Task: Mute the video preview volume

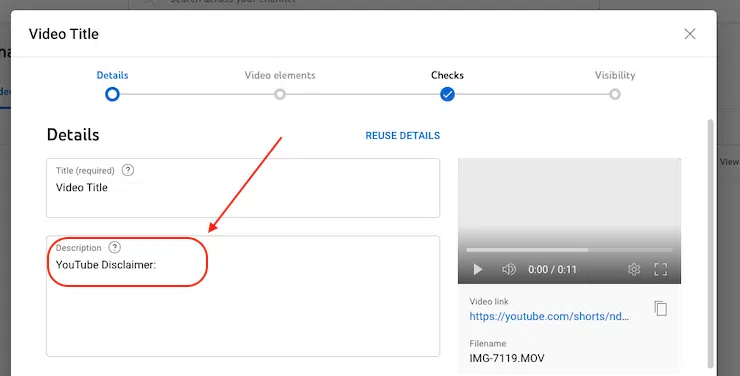Action: coord(509,269)
